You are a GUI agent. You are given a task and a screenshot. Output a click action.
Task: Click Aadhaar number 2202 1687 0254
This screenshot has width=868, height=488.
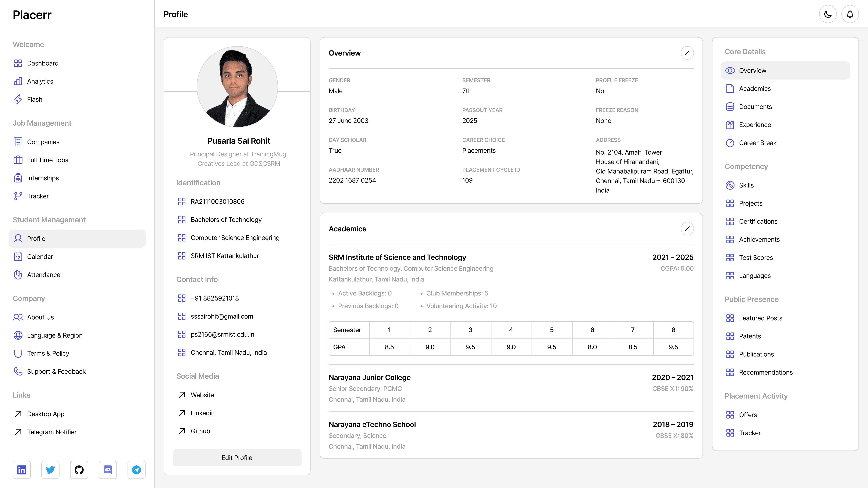click(x=352, y=180)
